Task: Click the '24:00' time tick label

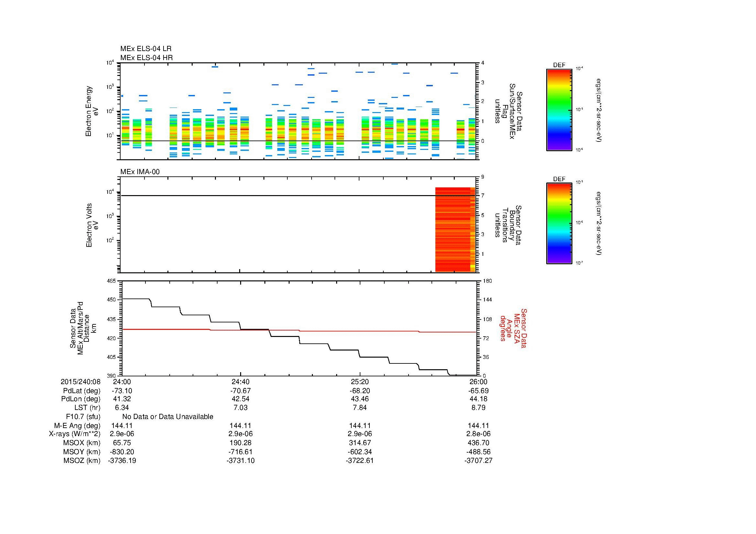Action: [122, 382]
